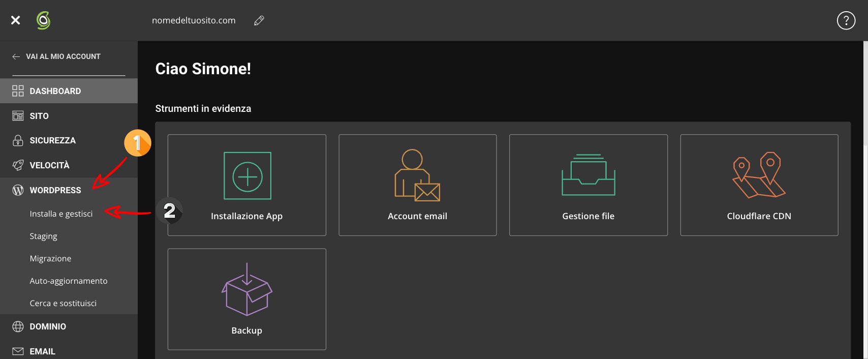Screen dimensions: 868x359
Task: Open the Auto-aggiornamento submenu item
Action: pos(69,281)
